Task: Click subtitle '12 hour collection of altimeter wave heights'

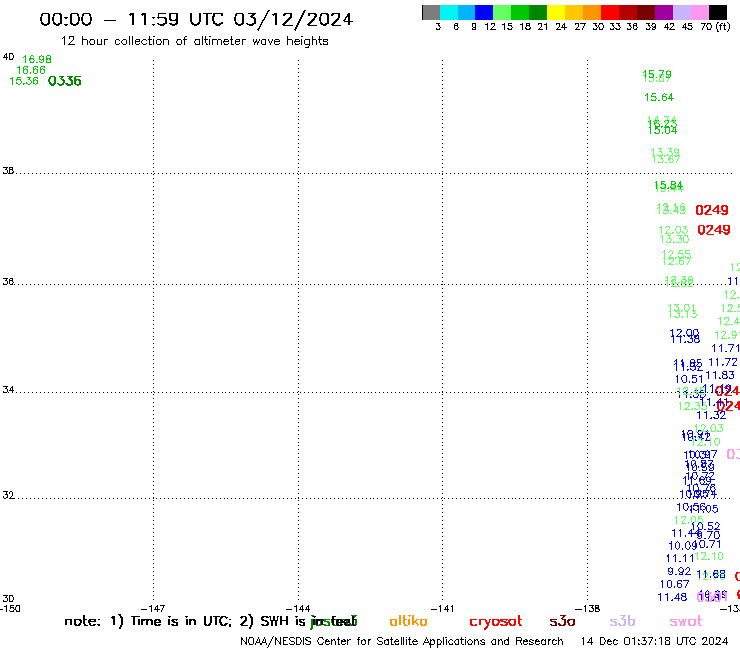Action: pos(194,41)
